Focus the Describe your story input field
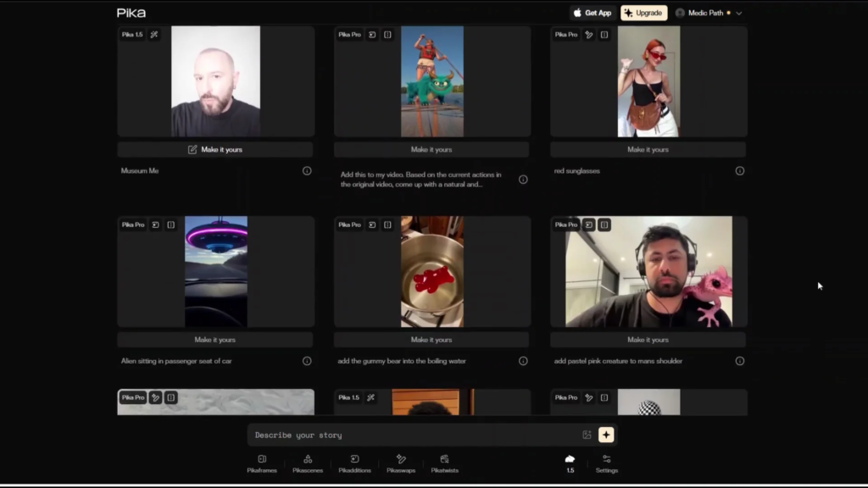Screen dimensions: 868x488 (415, 435)
